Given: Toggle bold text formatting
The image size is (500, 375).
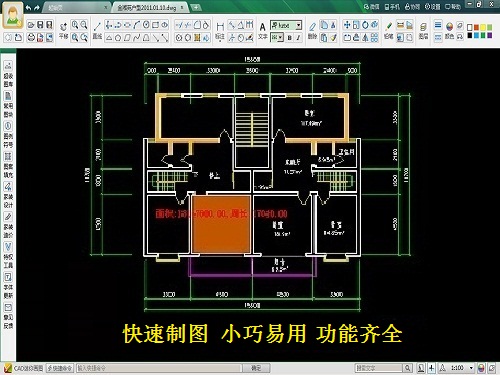Looking at the screenshot, I should point(290,38).
